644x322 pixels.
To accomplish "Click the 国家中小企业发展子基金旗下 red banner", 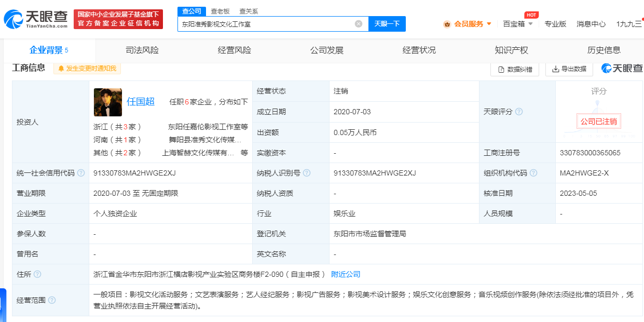I will click(x=118, y=19).
